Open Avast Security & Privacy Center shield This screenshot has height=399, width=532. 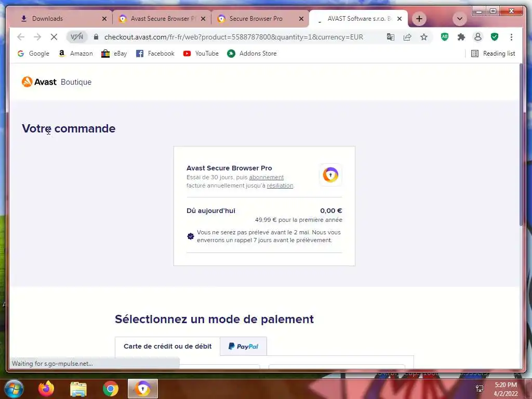click(x=495, y=37)
